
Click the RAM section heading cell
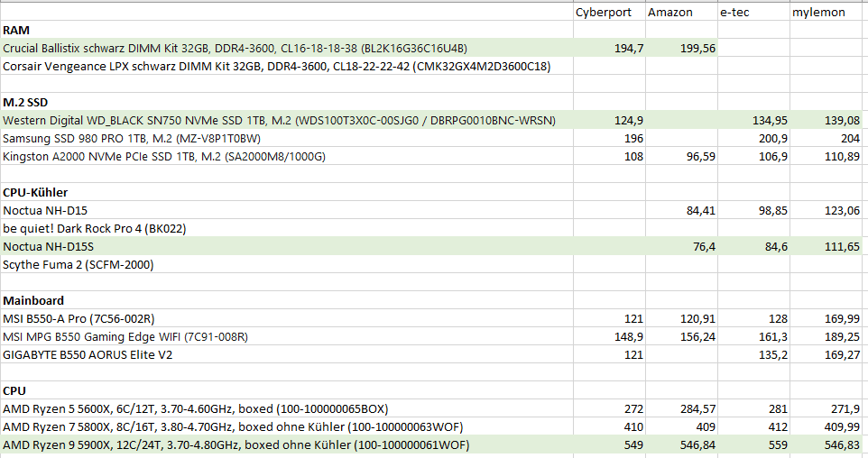(x=287, y=30)
